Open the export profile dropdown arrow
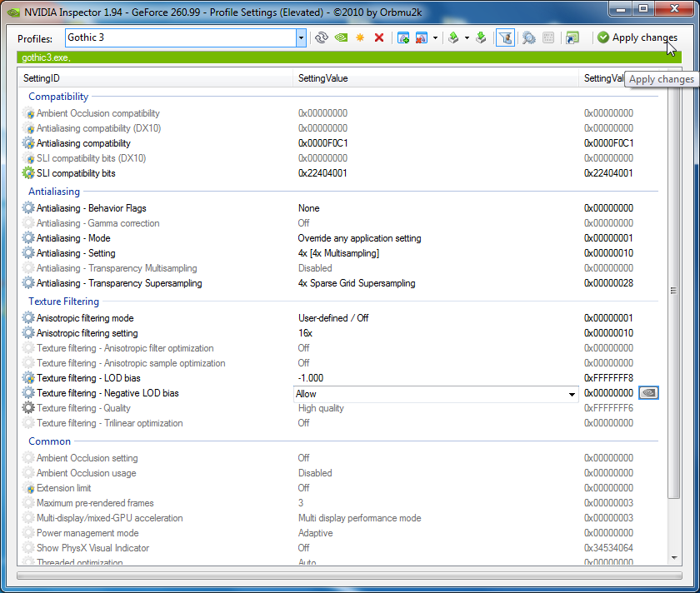700x593 pixels. (467, 37)
